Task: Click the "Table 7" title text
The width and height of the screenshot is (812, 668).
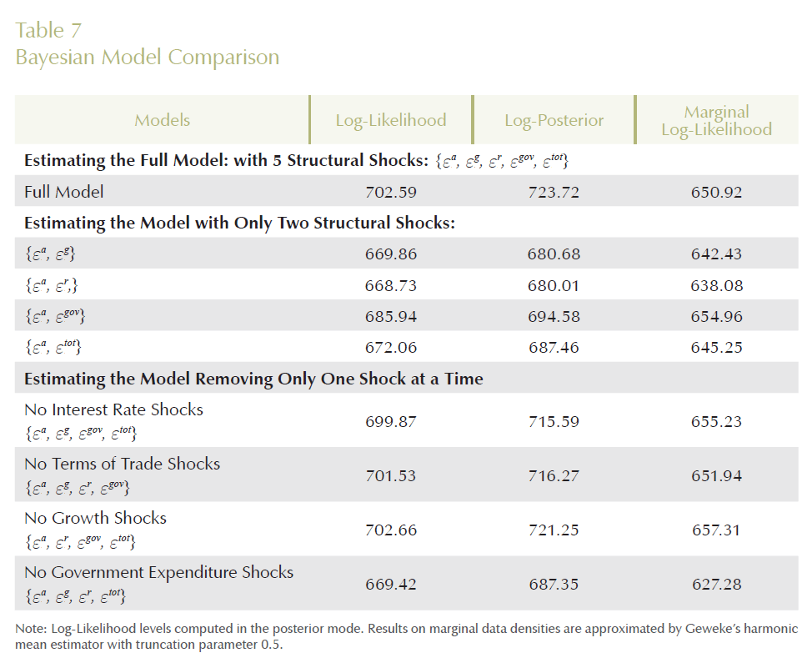Action: click(x=50, y=31)
